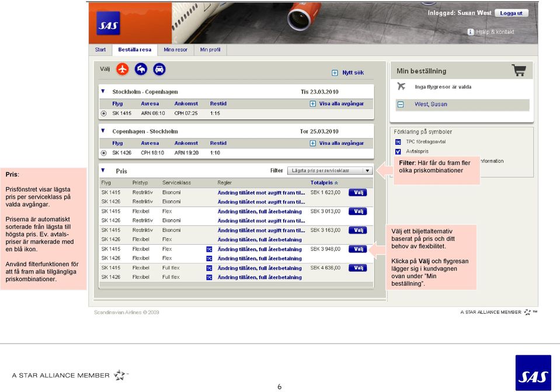
Task: Open the Hjälp & kontakt link
Action: pyautogui.click(x=495, y=32)
